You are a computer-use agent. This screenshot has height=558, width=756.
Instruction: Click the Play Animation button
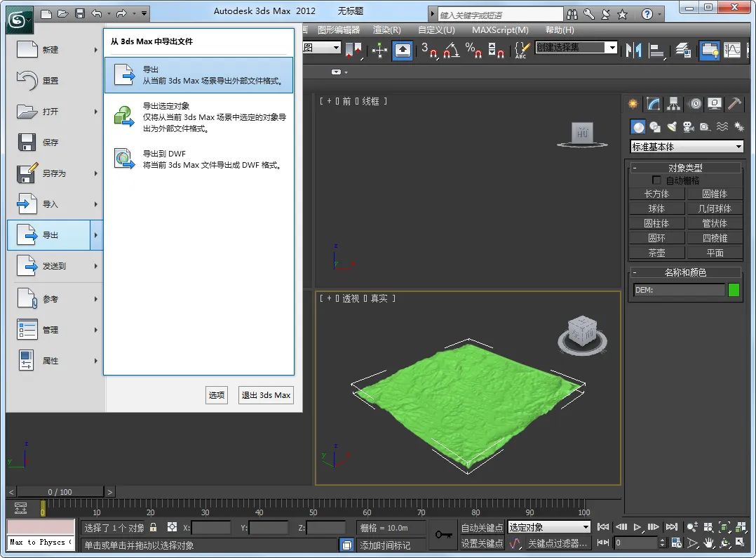[637, 527]
